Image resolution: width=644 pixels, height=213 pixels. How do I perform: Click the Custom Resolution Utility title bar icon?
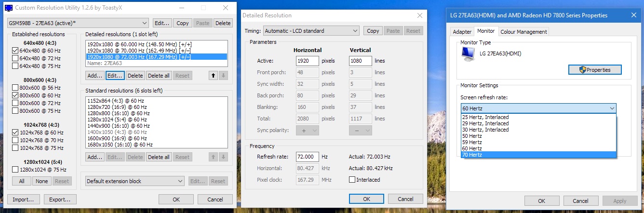click(x=9, y=8)
